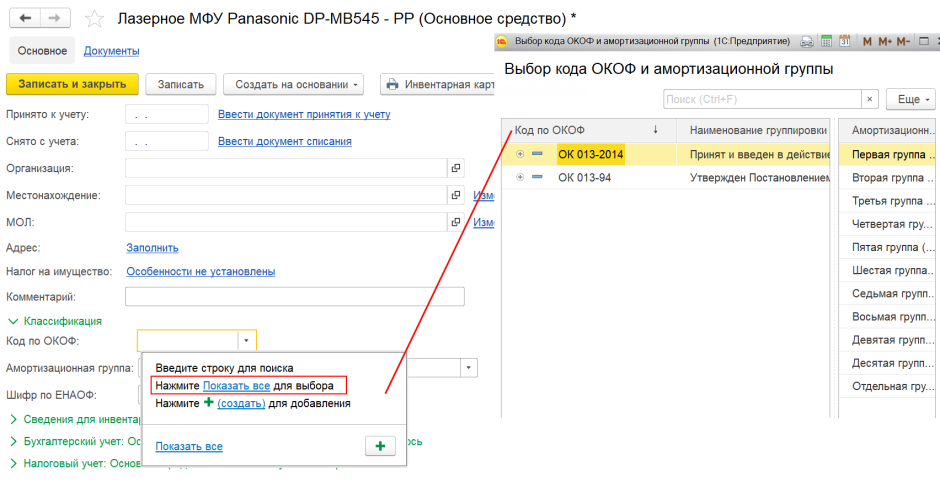
Task: Click the print icon in the ОКОФ window title bar
Action: click(808, 41)
